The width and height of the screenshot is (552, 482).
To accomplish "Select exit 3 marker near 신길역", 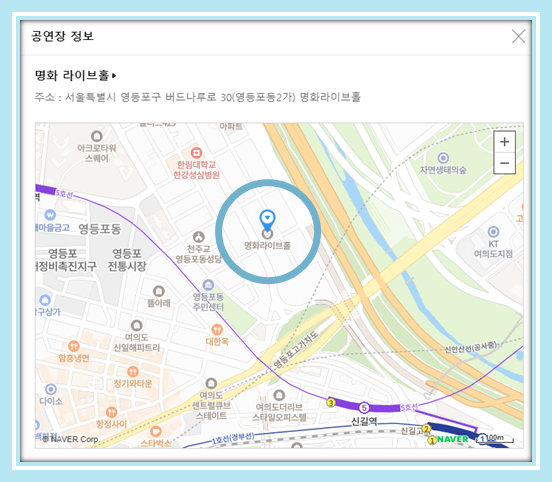I will (x=331, y=402).
